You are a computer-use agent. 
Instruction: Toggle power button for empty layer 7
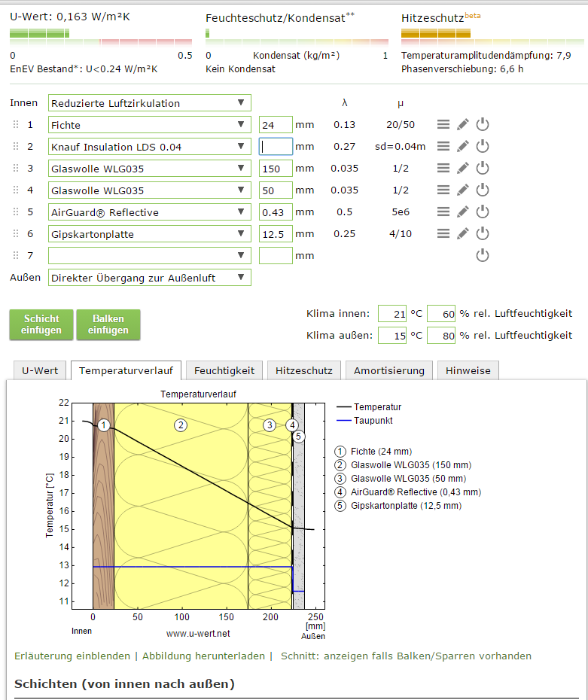click(x=483, y=256)
